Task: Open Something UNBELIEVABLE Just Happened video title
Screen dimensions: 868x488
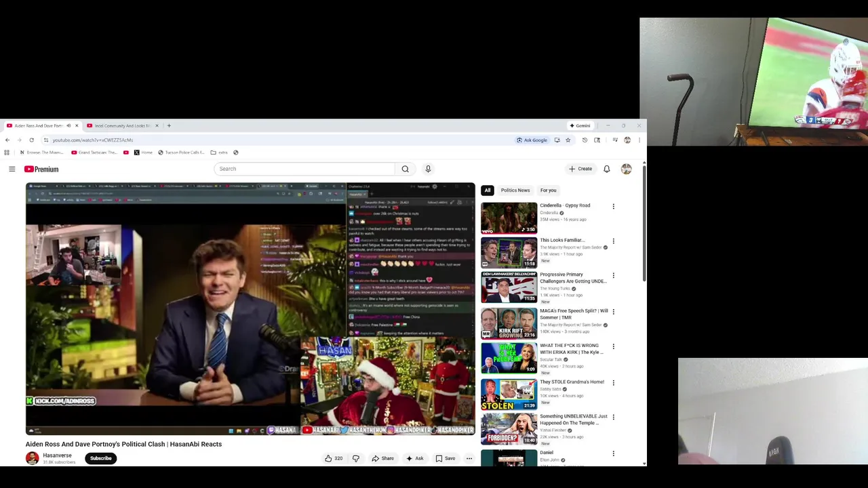Action: [x=574, y=420]
